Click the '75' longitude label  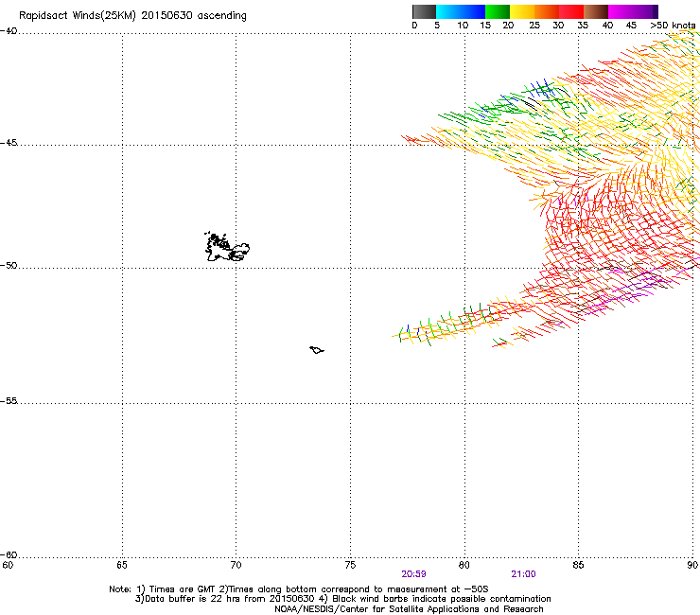coord(350,565)
